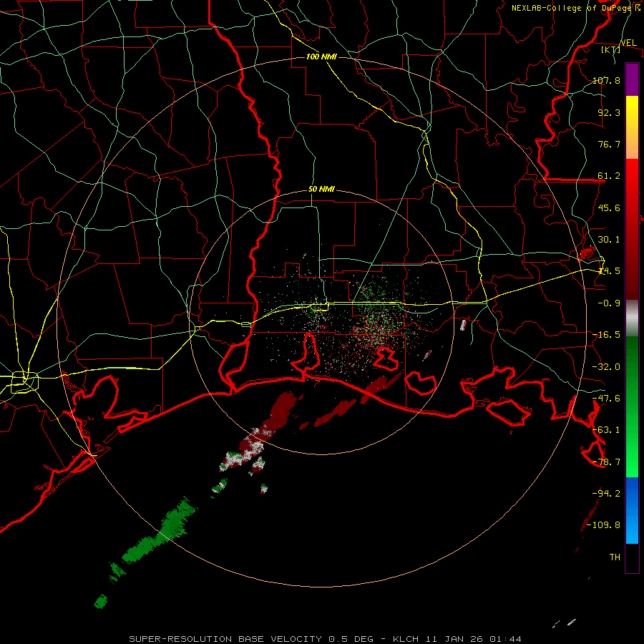Image resolution: width=644 pixels, height=644 pixels.
Task: Pick the gray near-zero segment of color bar
Action: (632, 318)
